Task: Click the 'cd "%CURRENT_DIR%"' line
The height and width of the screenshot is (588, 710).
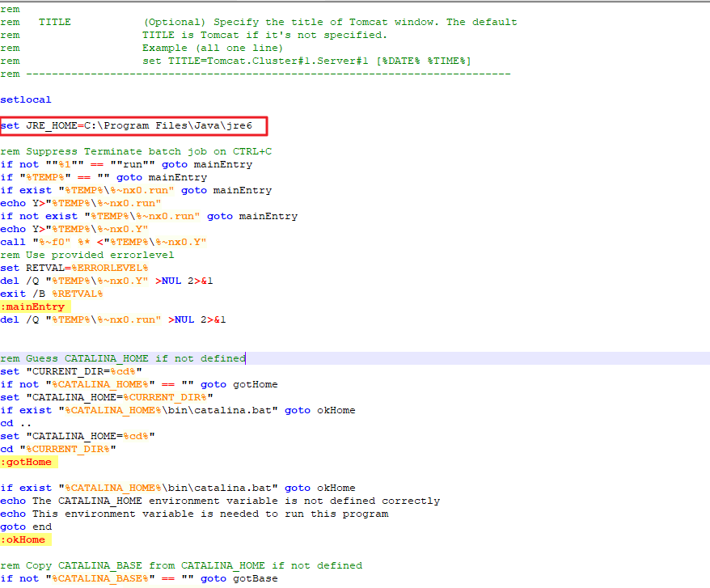Action: pyautogui.click(x=58, y=449)
